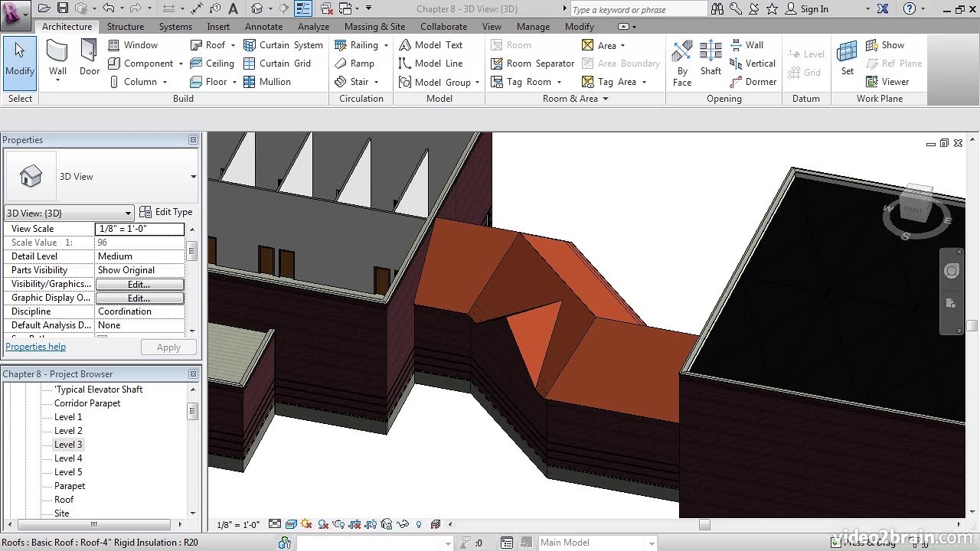
Task: Select Level 3 in Project Browser
Action: (x=68, y=445)
